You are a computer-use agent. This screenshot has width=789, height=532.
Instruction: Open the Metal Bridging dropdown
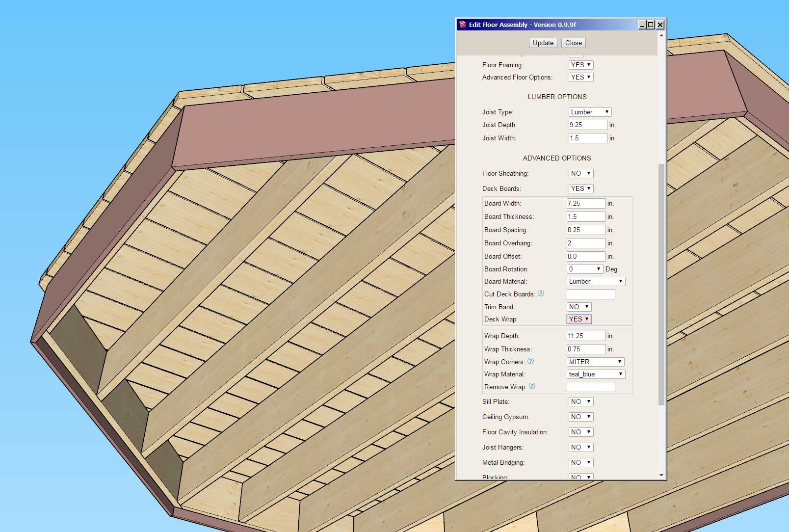point(581,462)
